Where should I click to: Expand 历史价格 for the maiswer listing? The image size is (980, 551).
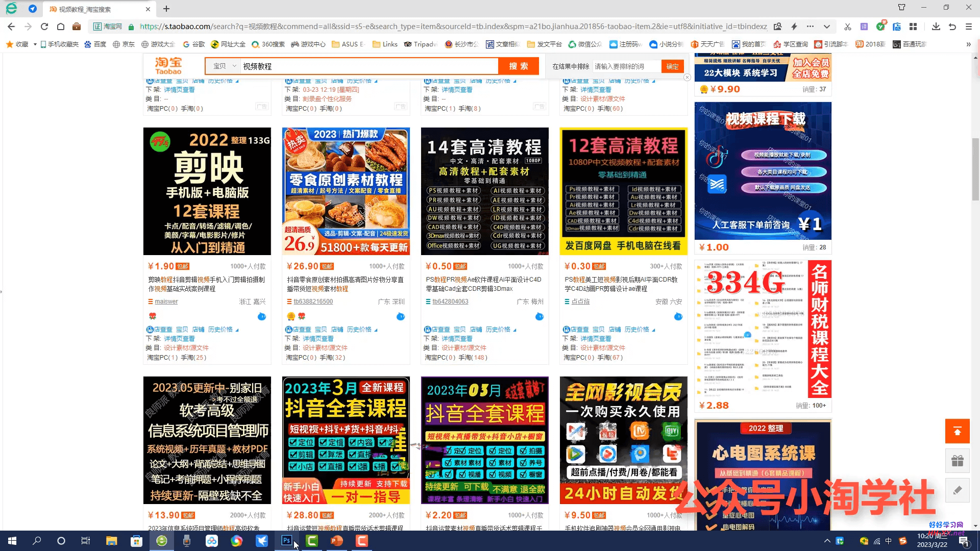click(222, 330)
